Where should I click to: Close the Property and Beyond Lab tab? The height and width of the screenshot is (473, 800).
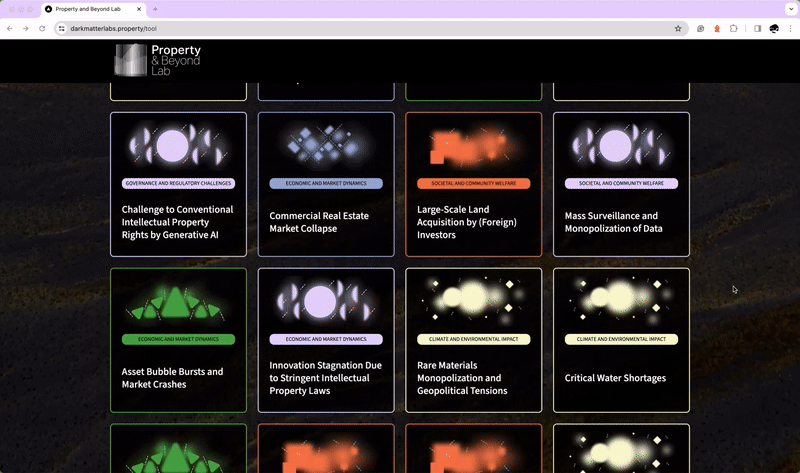point(139,9)
